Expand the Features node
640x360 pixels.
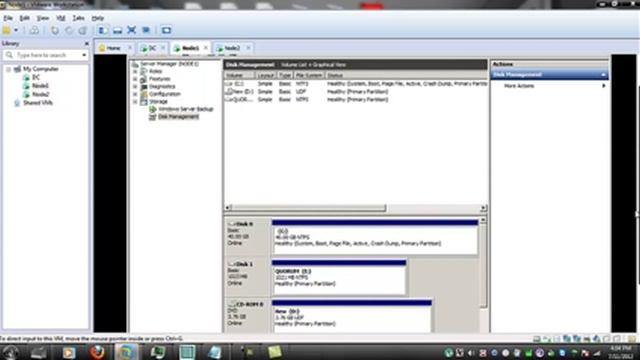click(x=135, y=79)
